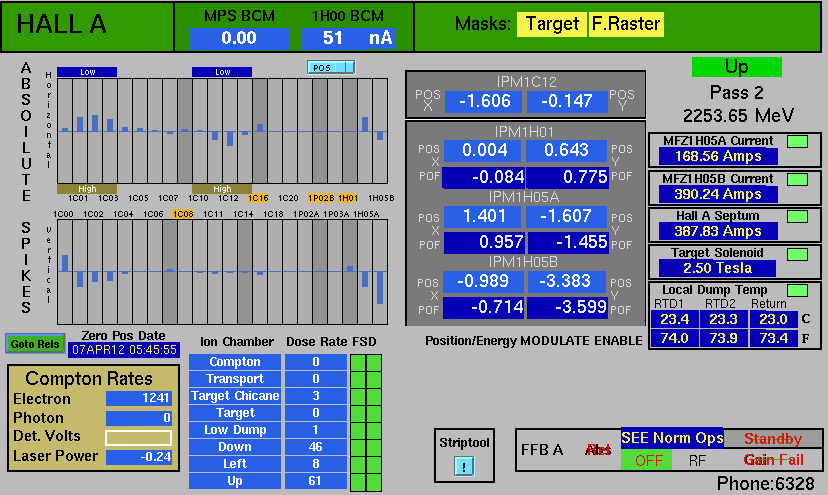Click the 387.83 Amps septum readout

pos(718,231)
